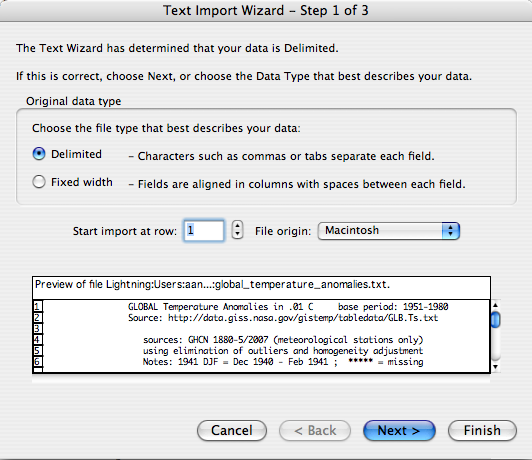Click the Finish button
The height and width of the screenshot is (460, 532).
(482, 430)
